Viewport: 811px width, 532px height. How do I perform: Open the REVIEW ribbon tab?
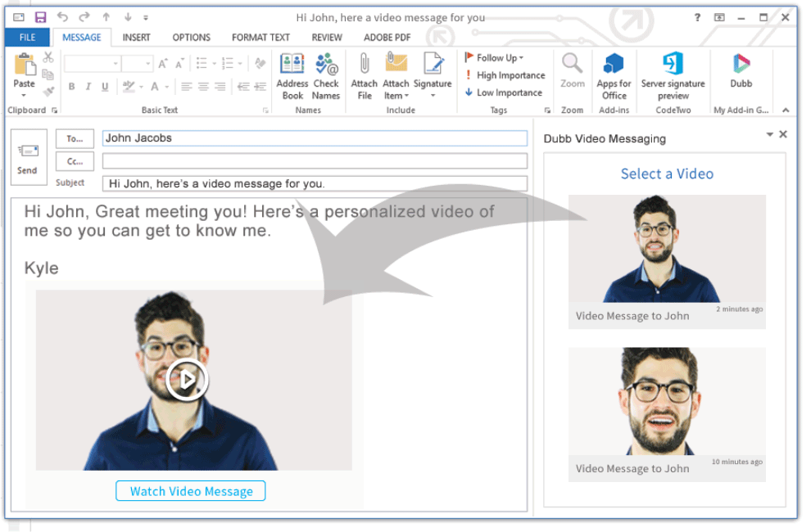pos(327,37)
